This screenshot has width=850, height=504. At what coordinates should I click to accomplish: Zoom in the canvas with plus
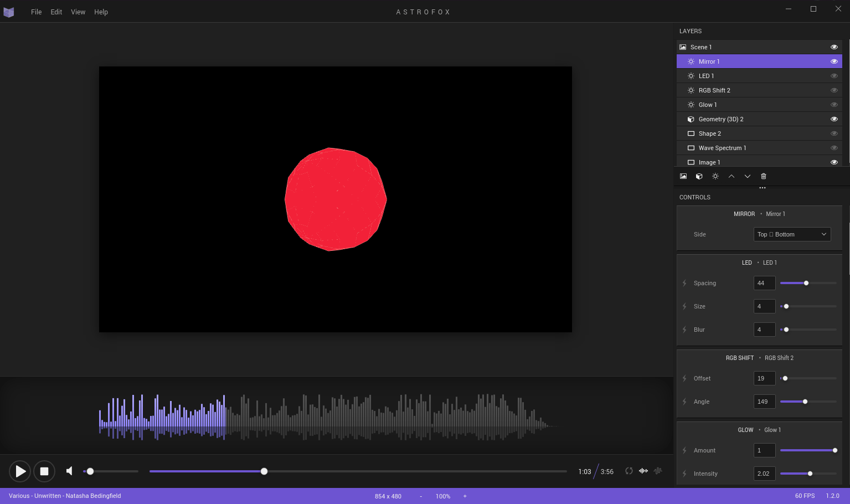(465, 496)
